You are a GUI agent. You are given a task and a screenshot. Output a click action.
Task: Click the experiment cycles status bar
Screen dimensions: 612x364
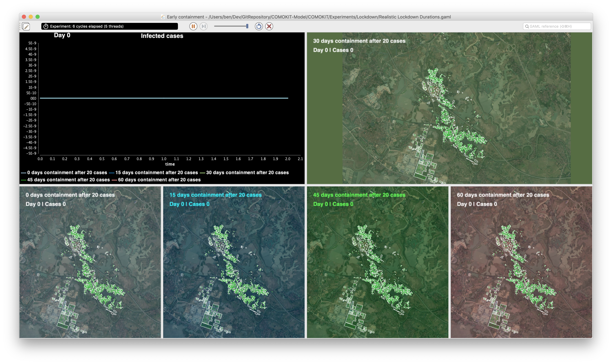110,26
